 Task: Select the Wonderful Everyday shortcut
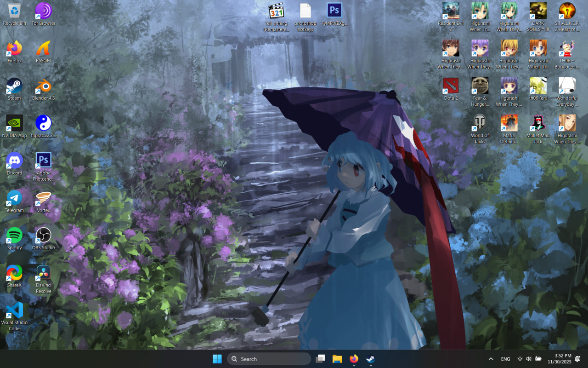pos(567,92)
